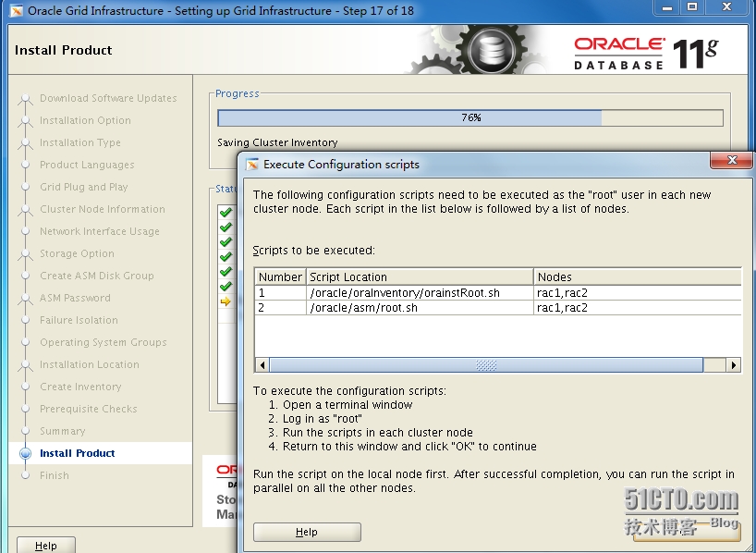Screen dimensions: 756x553
Task: Click the dialog title bar Oracle icon
Action: (x=252, y=165)
